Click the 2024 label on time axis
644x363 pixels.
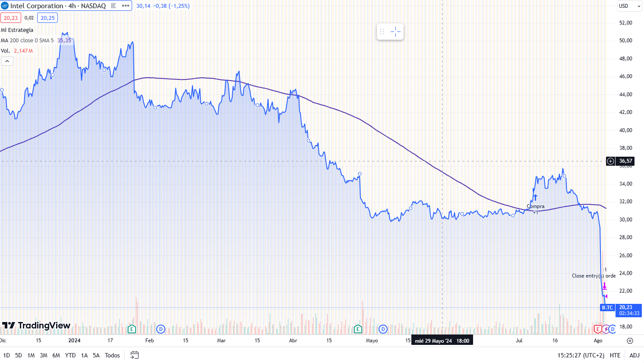click(74, 341)
